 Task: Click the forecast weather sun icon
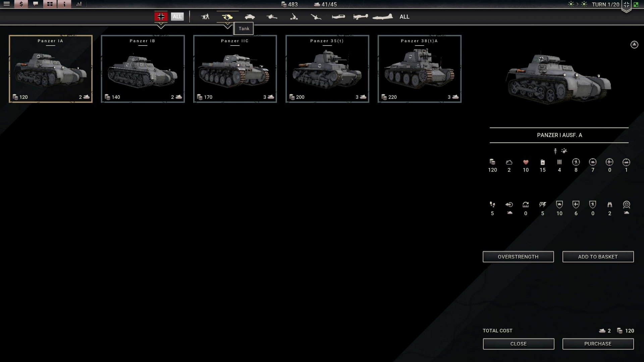point(584,4)
